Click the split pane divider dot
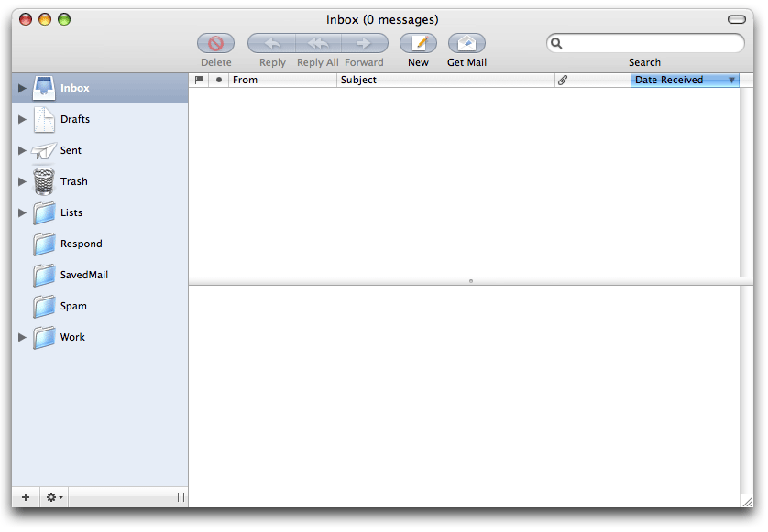 471,281
